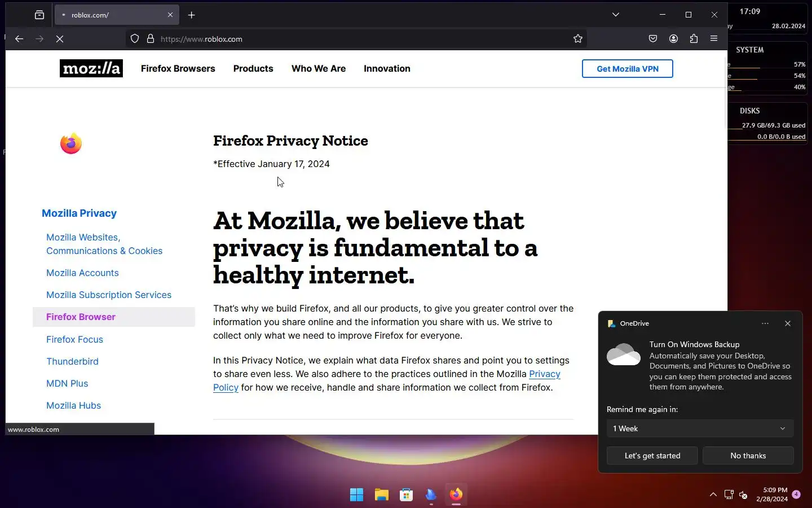Open Products menu

coord(253,68)
